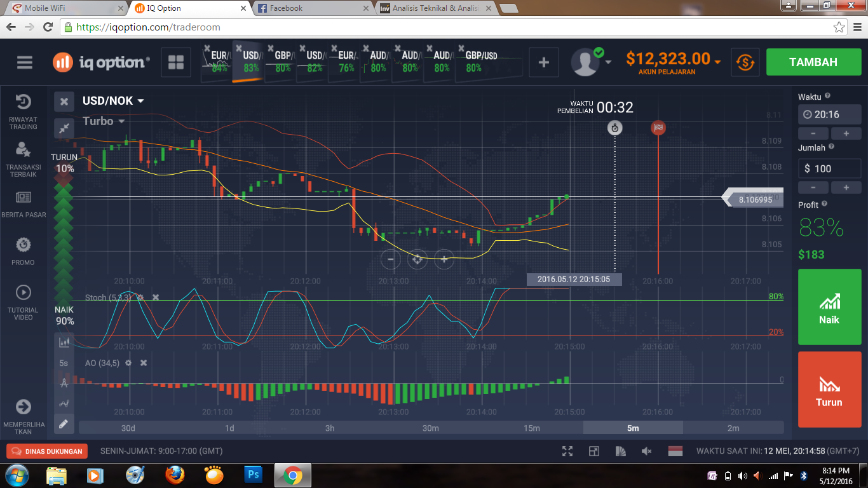Open Photoshop from the Windows taskbar

click(x=253, y=475)
